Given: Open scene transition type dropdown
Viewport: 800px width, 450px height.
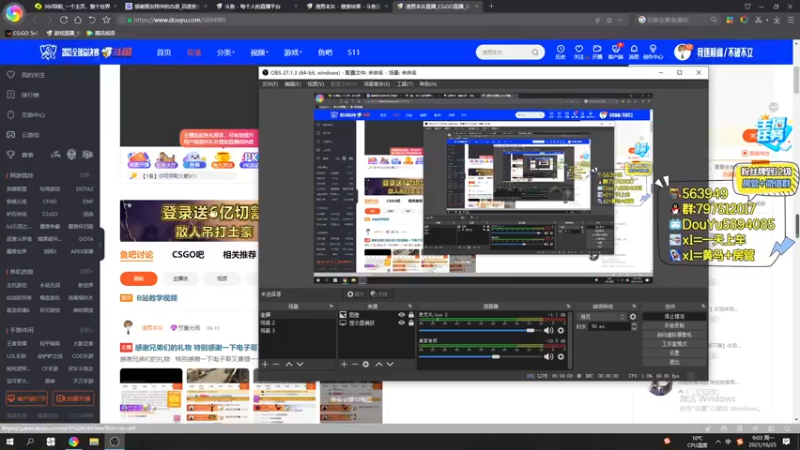Looking at the screenshot, I should tap(602, 317).
